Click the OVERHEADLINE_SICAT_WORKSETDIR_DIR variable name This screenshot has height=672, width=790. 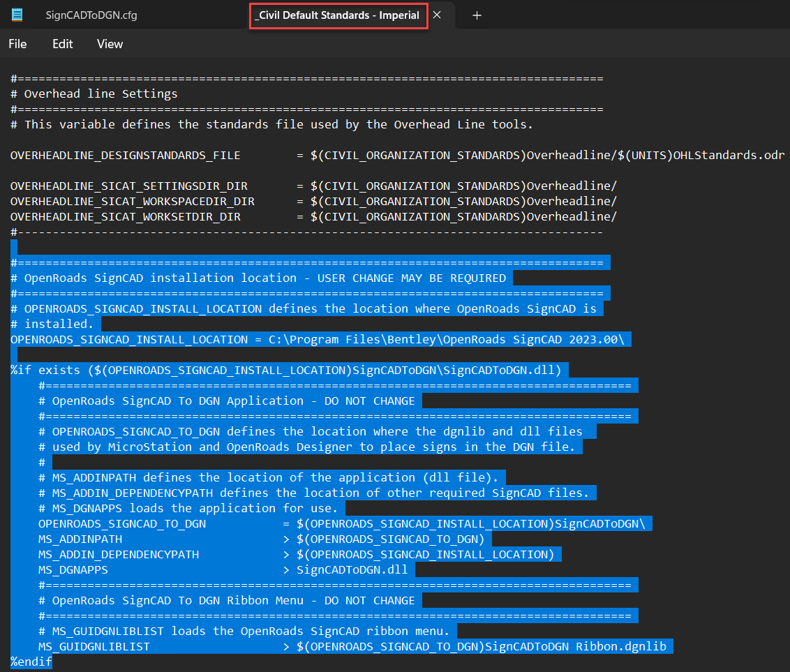coord(126,216)
